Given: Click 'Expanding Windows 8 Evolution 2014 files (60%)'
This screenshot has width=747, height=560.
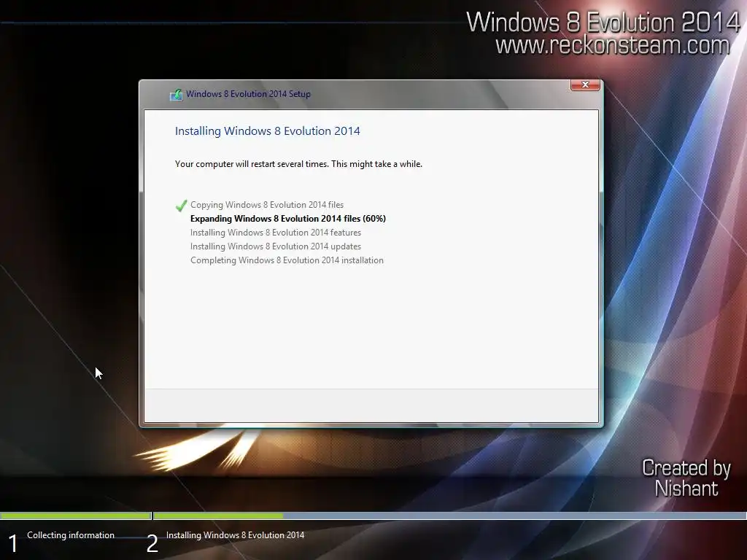Looking at the screenshot, I should click(287, 219).
